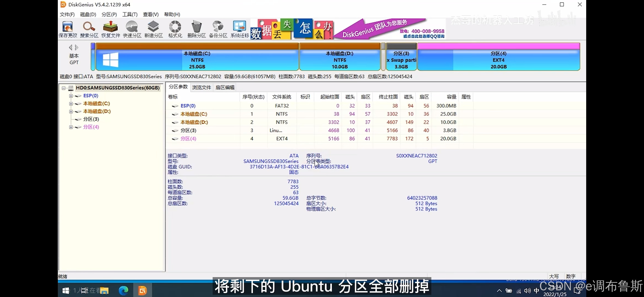Screen dimensions: 644x297
Task: Click the network tray icon
Action: pos(518,291)
